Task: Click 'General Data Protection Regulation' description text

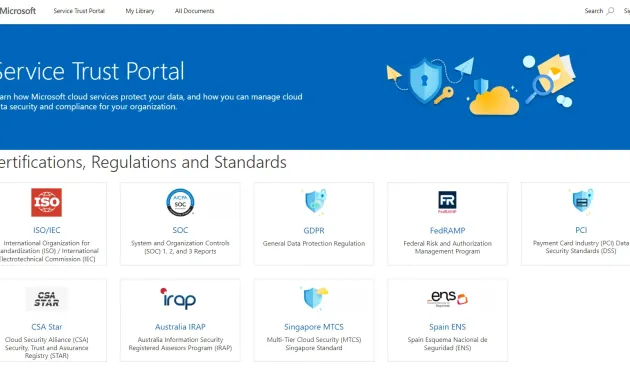Action: 314,243
